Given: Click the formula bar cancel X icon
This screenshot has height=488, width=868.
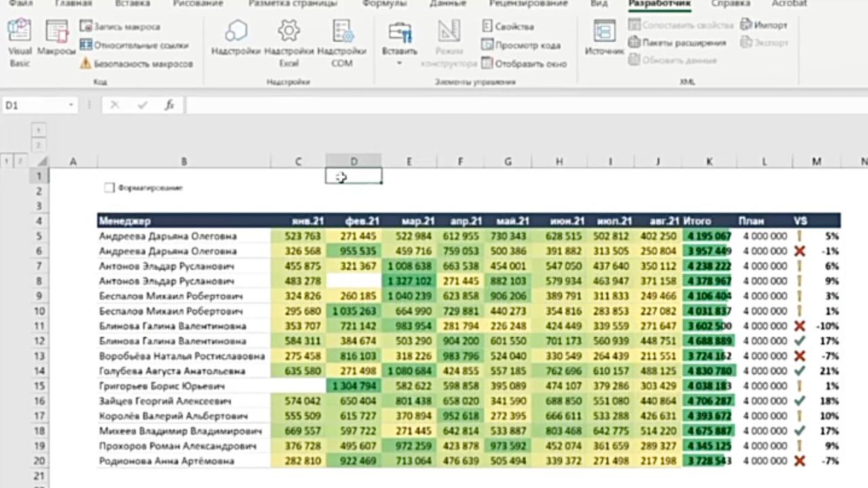Looking at the screenshot, I should coord(115,105).
